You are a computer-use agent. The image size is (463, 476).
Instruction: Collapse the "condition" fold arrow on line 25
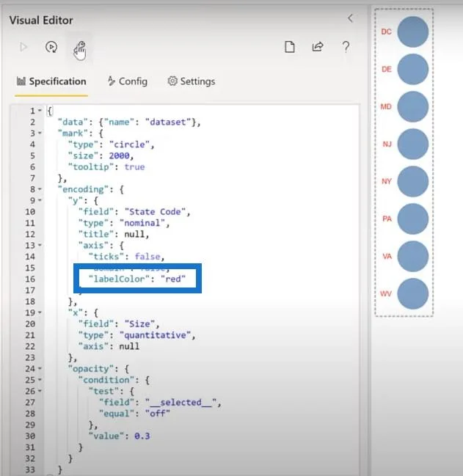click(40, 380)
